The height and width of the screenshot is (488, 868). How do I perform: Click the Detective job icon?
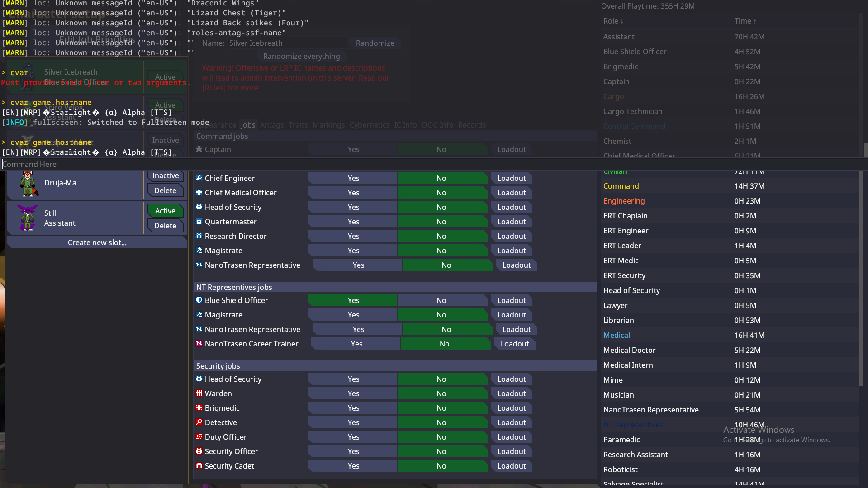click(199, 422)
